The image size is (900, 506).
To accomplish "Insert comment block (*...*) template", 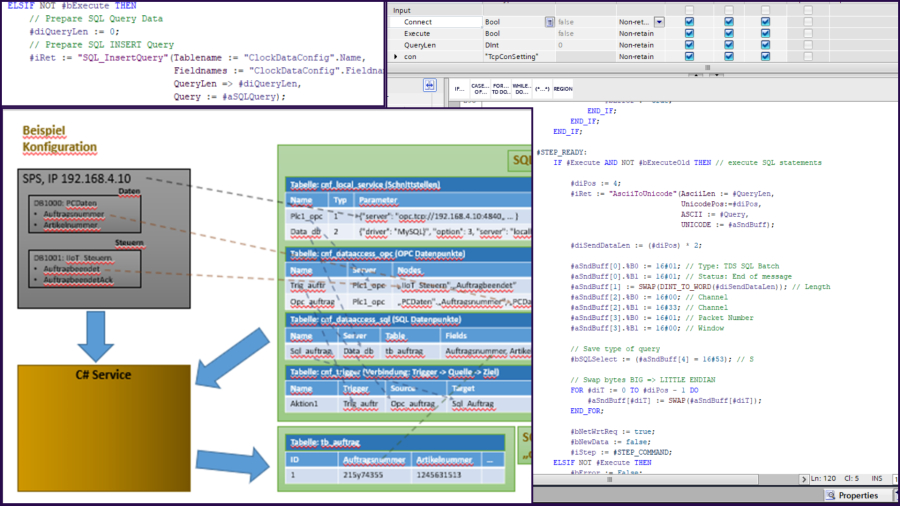I will [x=542, y=88].
